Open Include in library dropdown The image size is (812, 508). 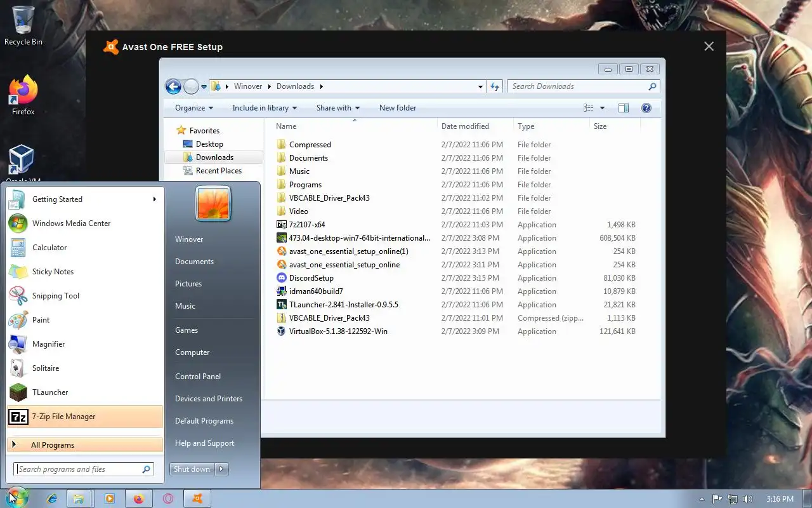pos(265,108)
